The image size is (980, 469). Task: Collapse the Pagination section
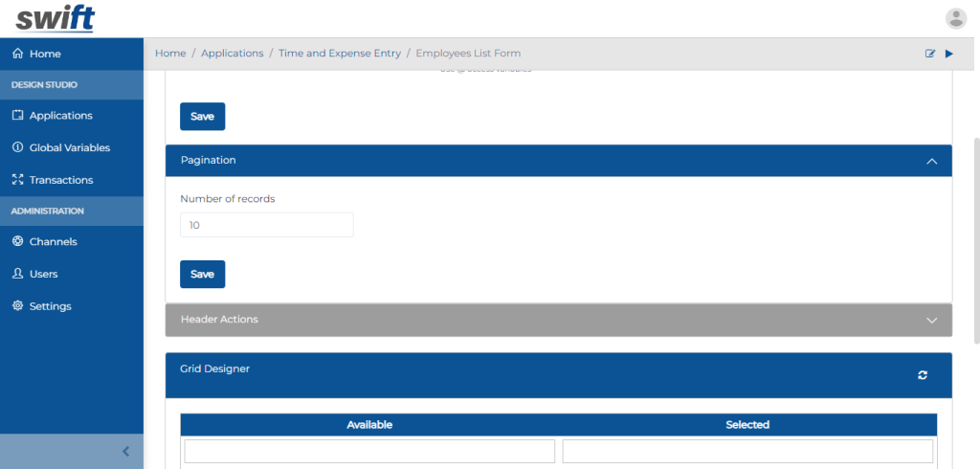tap(931, 161)
